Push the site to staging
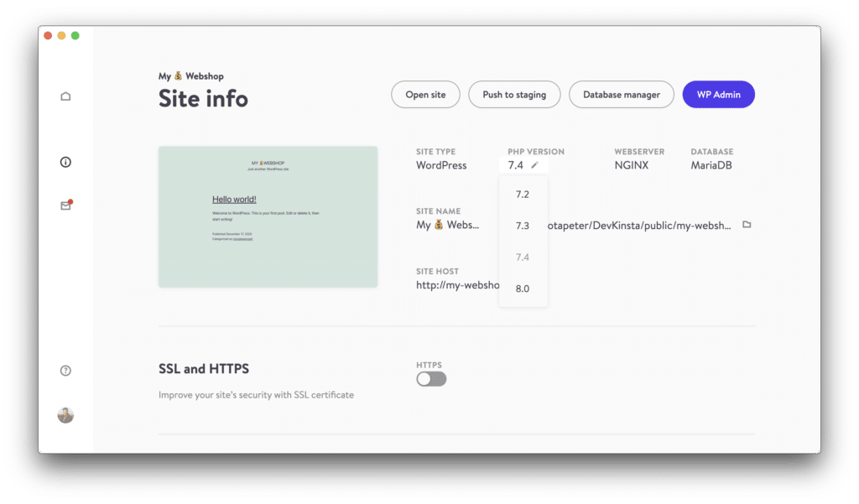This screenshot has width=859, height=504. click(x=514, y=94)
